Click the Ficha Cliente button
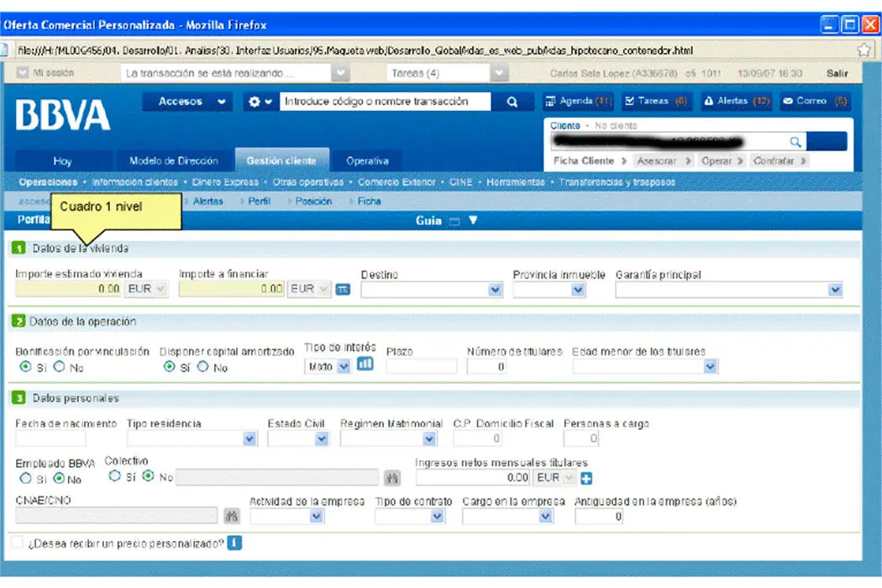This screenshot has height=588, width=882. pos(584,160)
